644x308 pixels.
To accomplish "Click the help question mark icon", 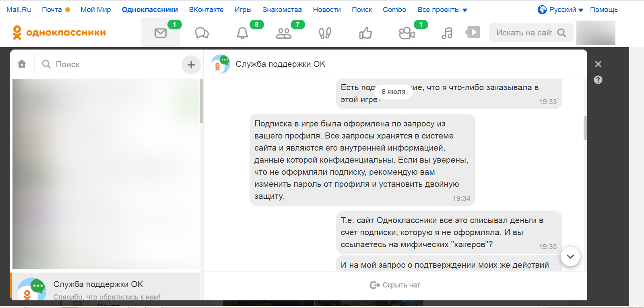I will coord(598,80).
